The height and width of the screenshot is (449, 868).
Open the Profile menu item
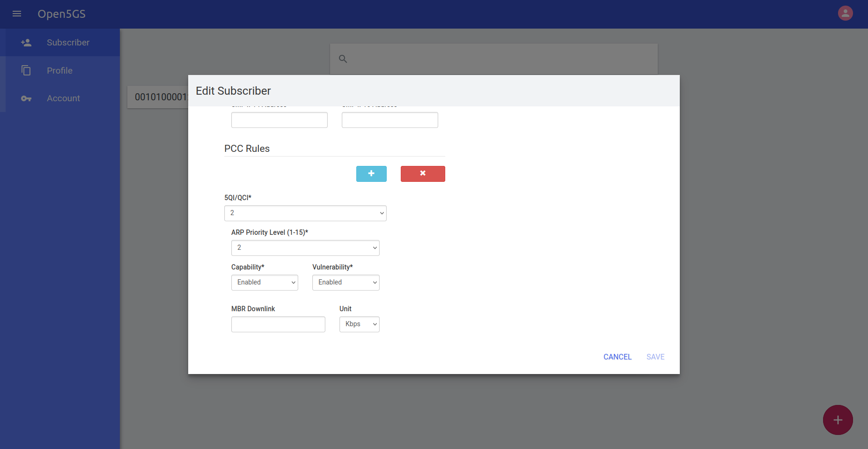(x=59, y=71)
